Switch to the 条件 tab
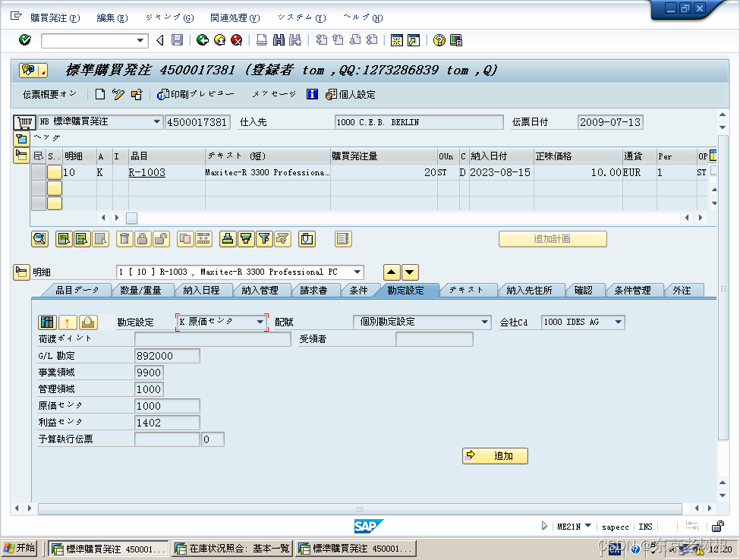This screenshot has height=560, width=740. [x=359, y=290]
